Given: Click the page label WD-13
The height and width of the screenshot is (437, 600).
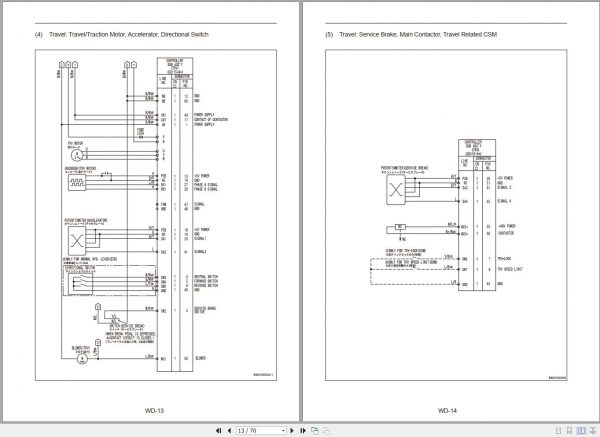Looking at the screenshot, I should coord(154,411).
